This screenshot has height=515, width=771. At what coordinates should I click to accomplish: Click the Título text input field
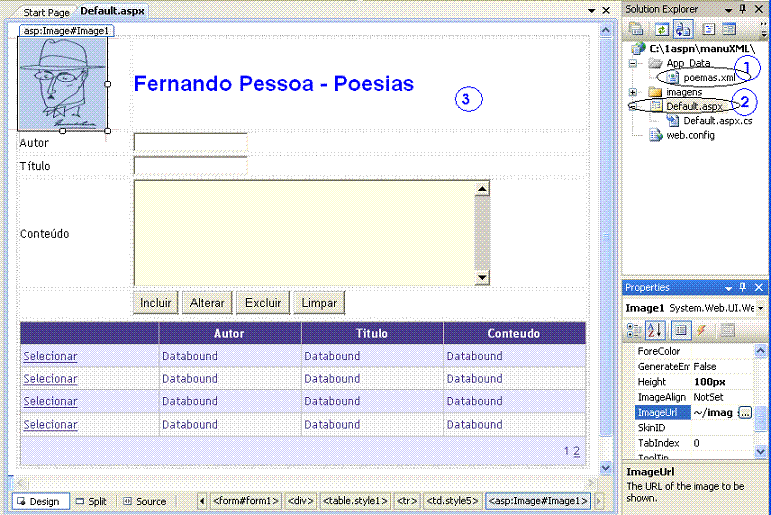pyautogui.click(x=190, y=166)
